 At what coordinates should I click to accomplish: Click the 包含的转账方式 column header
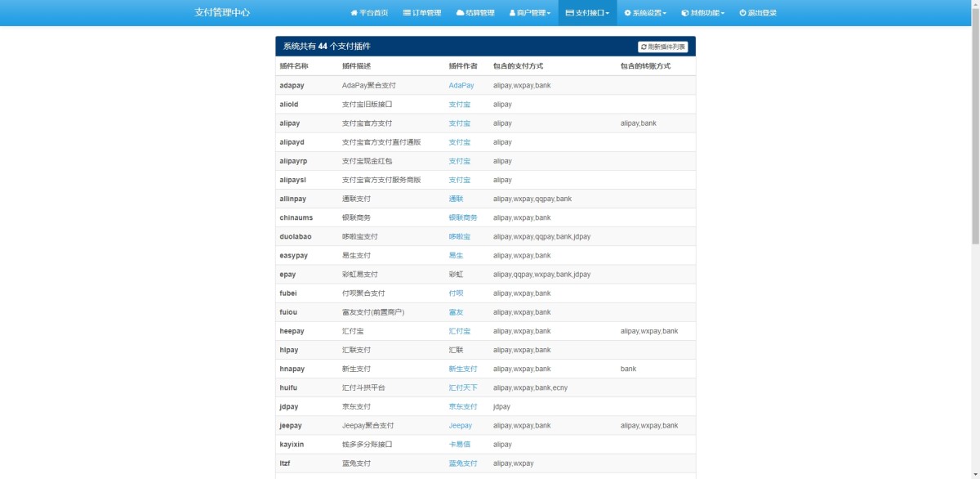645,66
